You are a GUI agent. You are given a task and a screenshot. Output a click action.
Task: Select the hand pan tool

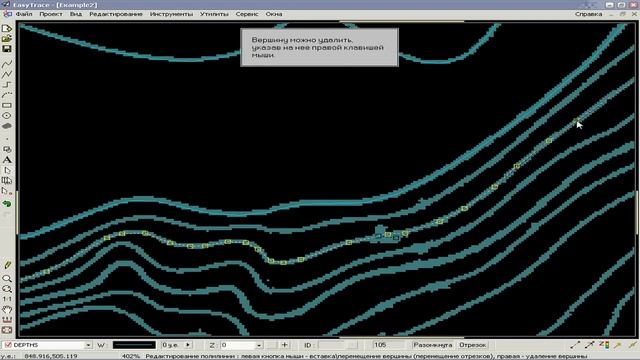tap(7, 309)
